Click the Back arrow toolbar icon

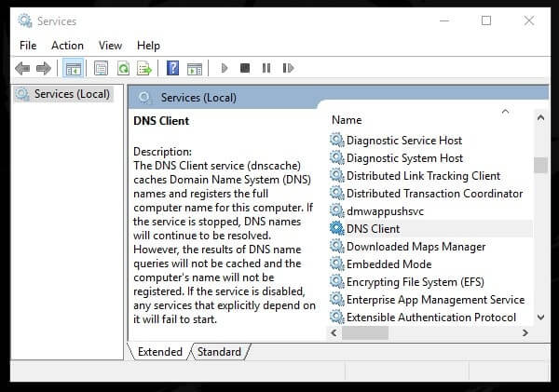[x=22, y=68]
